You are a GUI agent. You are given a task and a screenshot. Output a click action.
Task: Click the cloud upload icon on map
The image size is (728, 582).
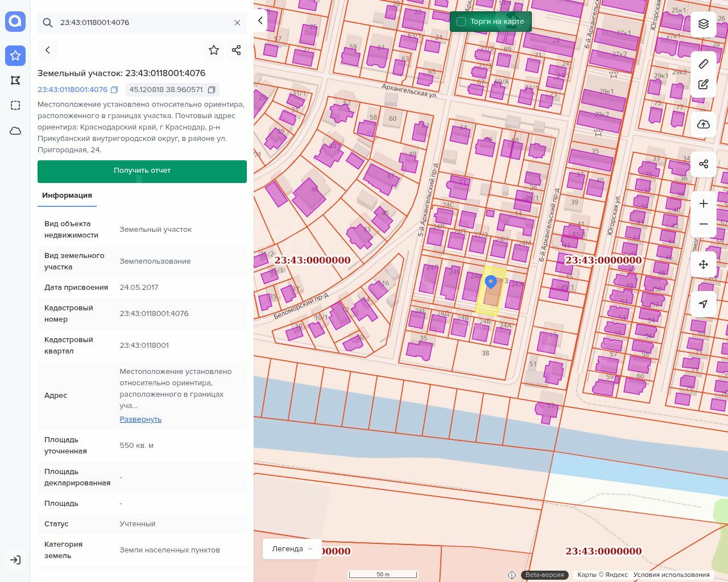tap(704, 124)
